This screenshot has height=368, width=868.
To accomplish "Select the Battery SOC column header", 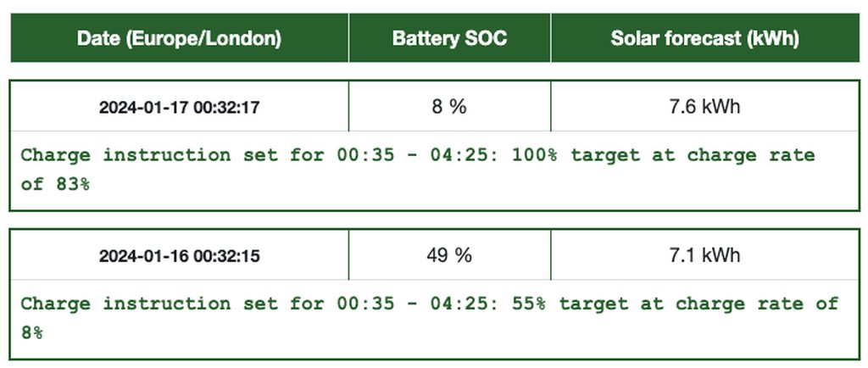I will click(x=449, y=38).
